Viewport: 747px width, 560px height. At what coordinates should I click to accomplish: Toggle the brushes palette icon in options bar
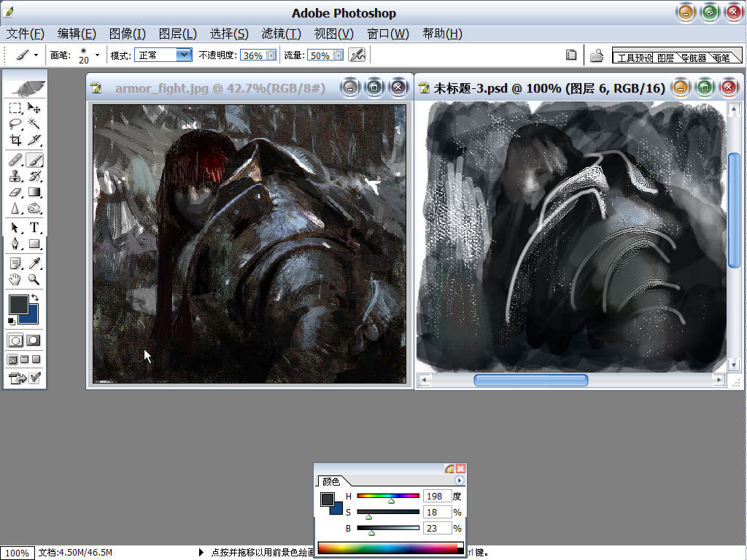tap(570, 55)
